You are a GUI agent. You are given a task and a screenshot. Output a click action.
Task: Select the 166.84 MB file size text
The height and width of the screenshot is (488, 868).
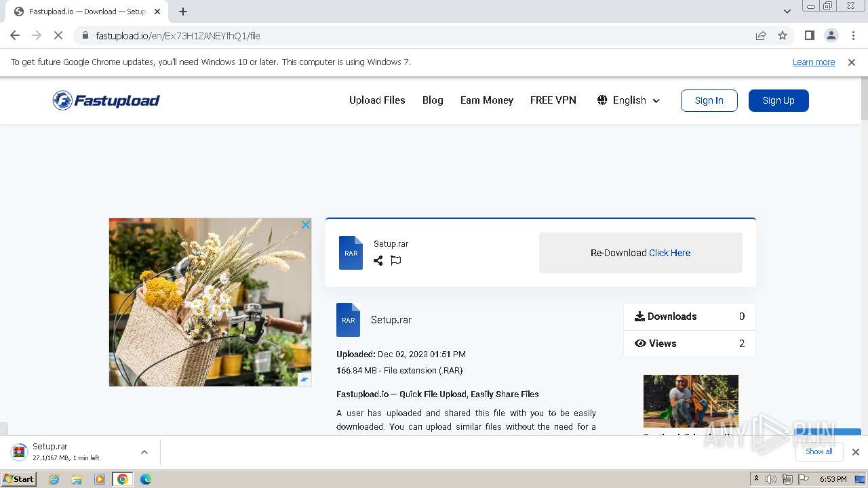coord(399,371)
